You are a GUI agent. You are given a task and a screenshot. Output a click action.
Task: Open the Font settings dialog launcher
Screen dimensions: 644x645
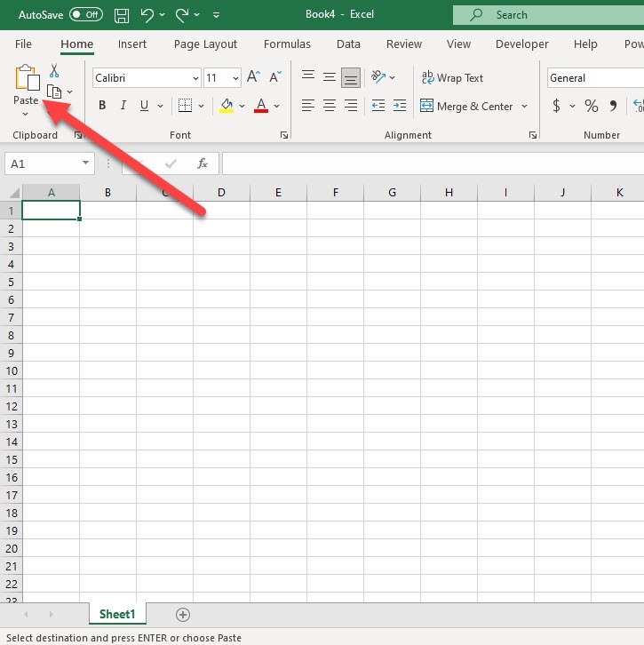point(284,135)
